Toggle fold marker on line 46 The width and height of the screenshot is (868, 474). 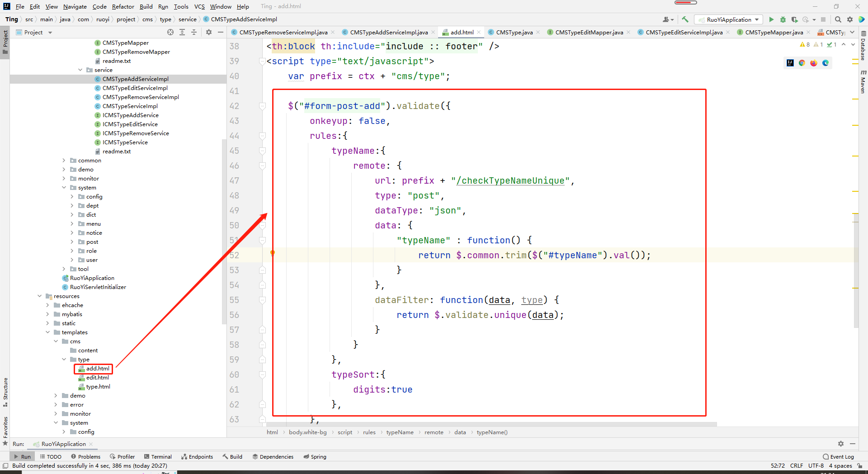pyautogui.click(x=262, y=166)
